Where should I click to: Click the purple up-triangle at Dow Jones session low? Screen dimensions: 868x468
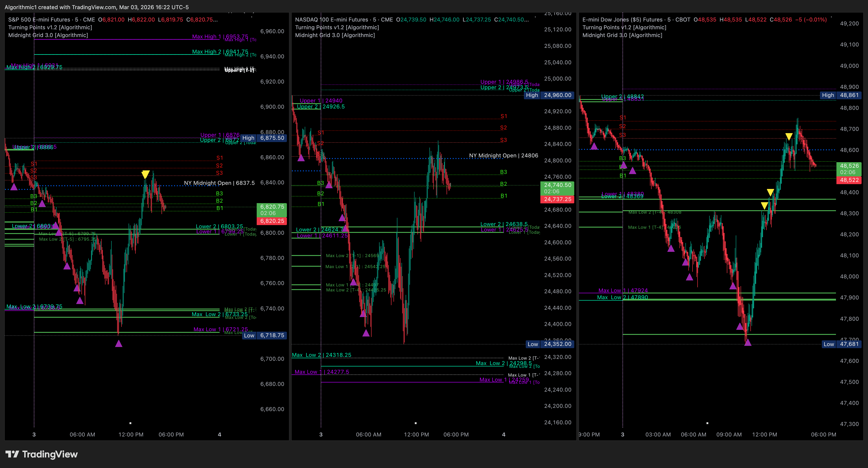coord(748,343)
